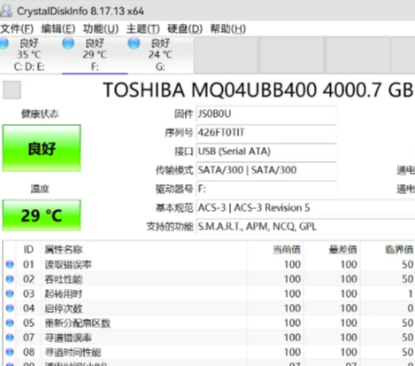The width and height of the screenshot is (415, 366).
Task: Click the 最差值 column header
Action: click(343, 249)
